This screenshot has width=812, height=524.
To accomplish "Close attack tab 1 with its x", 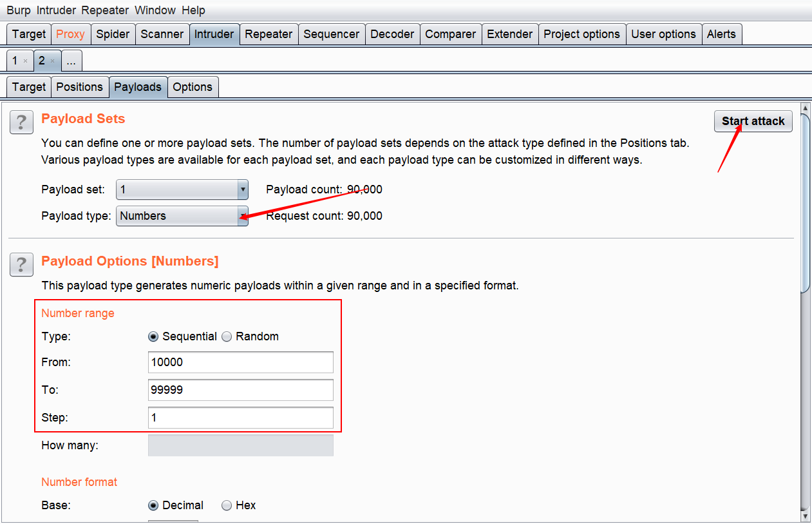I will [25, 61].
